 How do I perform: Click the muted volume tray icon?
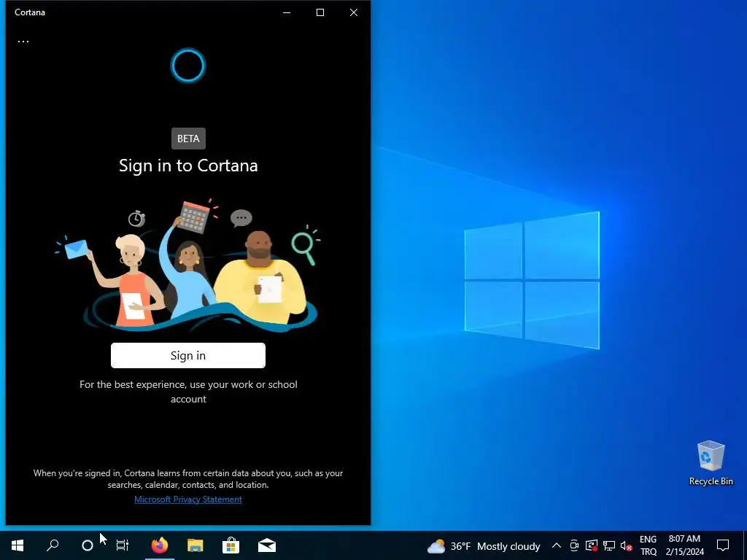626,545
